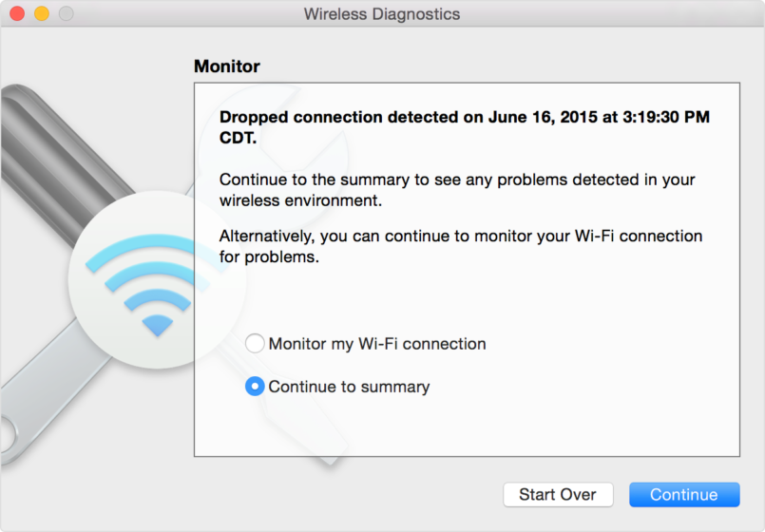Click the "Alternatively, you can continue" paragraph
This screenshot has width=765, height=532.
pos(461,245)
